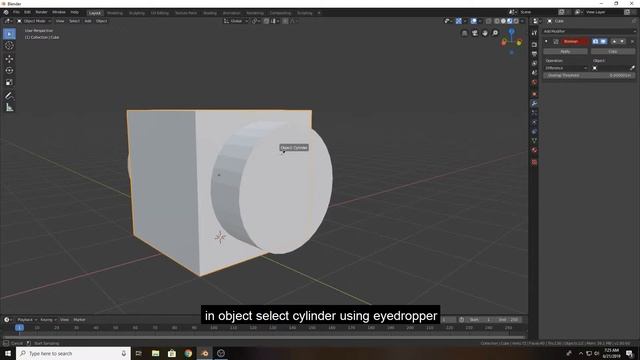
Task: Open the Output properties tab
Action: tap(534, 54)
